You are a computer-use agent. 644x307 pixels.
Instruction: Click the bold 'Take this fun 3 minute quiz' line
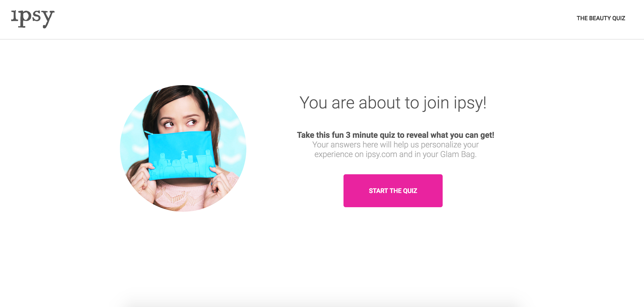(x=395, y=135)
